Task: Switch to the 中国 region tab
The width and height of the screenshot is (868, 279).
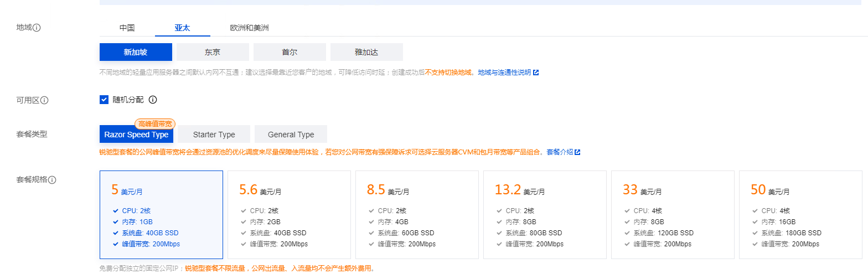Action: (127, 28)
